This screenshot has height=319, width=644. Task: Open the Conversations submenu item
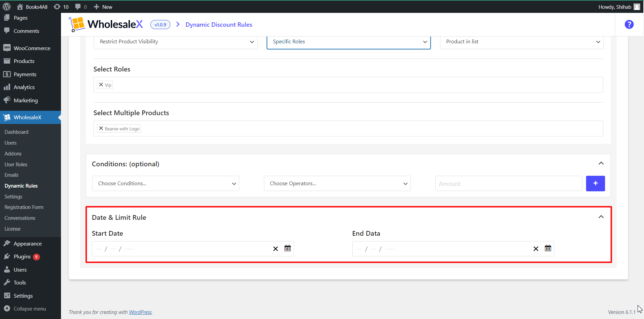coord(20,218)
